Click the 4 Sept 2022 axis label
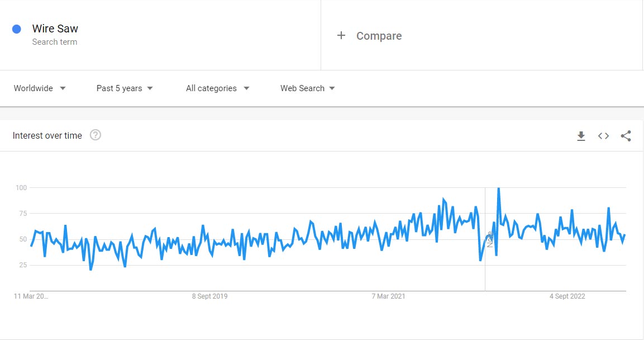Viewport: 644px width, 340px height. pyautogui.click(x=567, y=296)
